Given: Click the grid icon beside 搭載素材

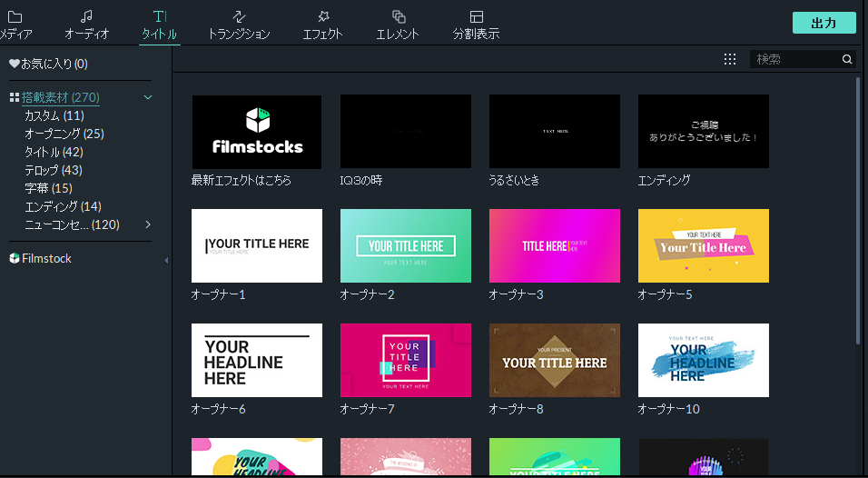Looking at the screenshot, I should (15, 97).
